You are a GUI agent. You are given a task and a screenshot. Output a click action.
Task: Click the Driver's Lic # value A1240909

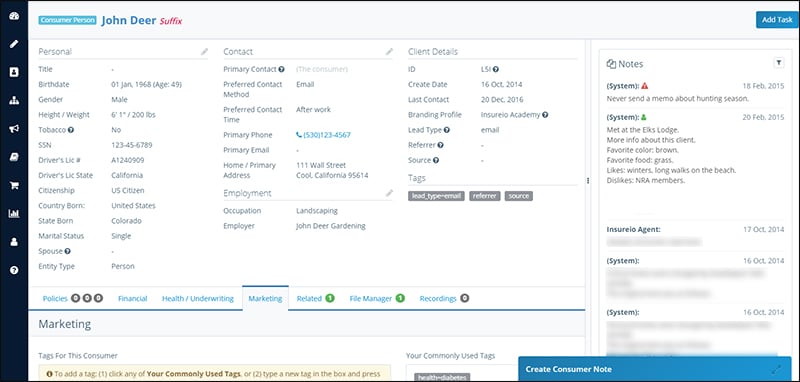[x=128, y=160]
